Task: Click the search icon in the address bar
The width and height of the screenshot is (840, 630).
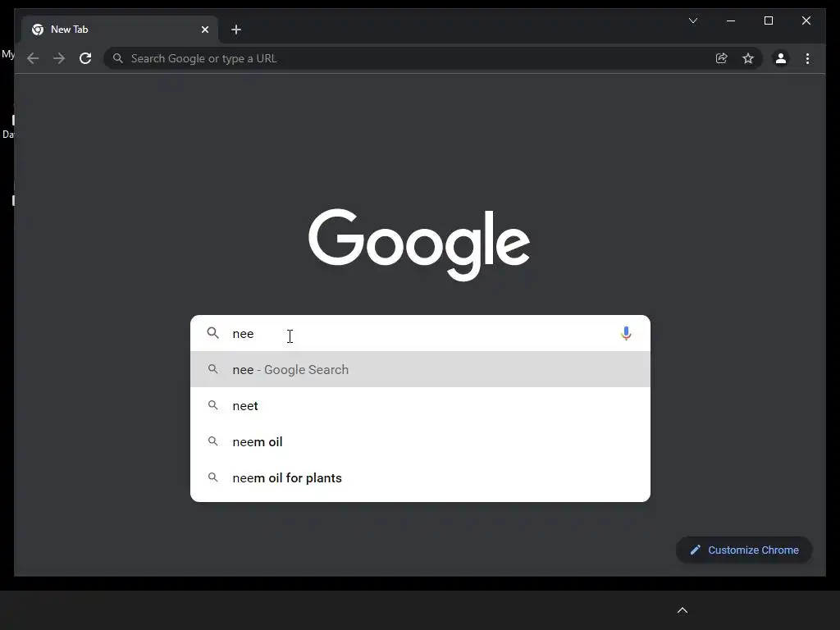Action: click(118, 58)
